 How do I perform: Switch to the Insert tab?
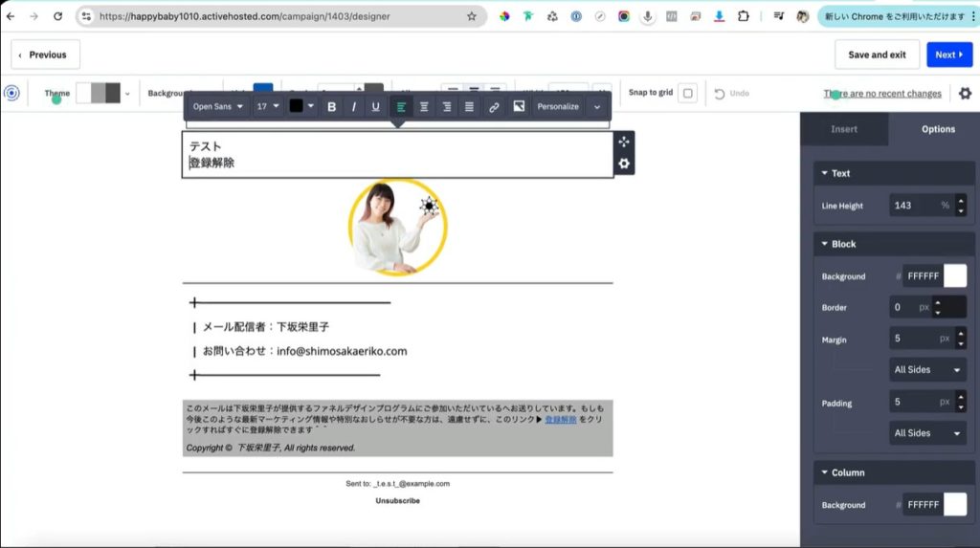tap(844, 129)
